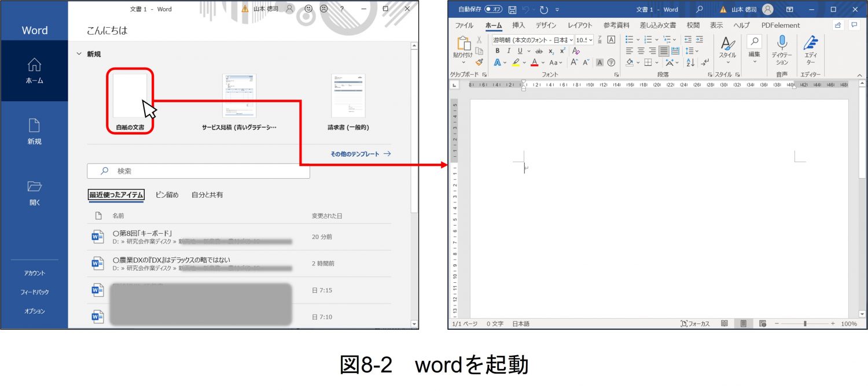Open the 参考資料 ribbon tab
This screenshot has height=391, width=868.
click(x=616, y=25)
